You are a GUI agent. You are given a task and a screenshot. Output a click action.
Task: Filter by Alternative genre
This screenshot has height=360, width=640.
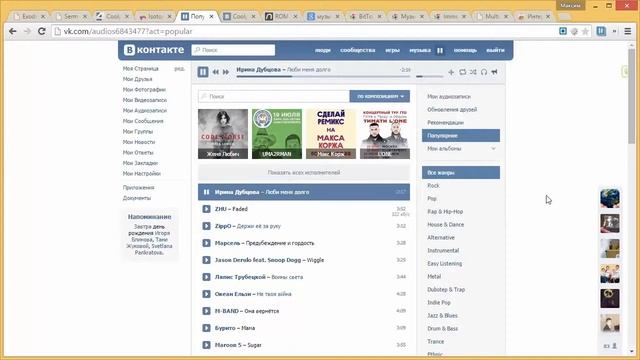(x=441, y=238)
